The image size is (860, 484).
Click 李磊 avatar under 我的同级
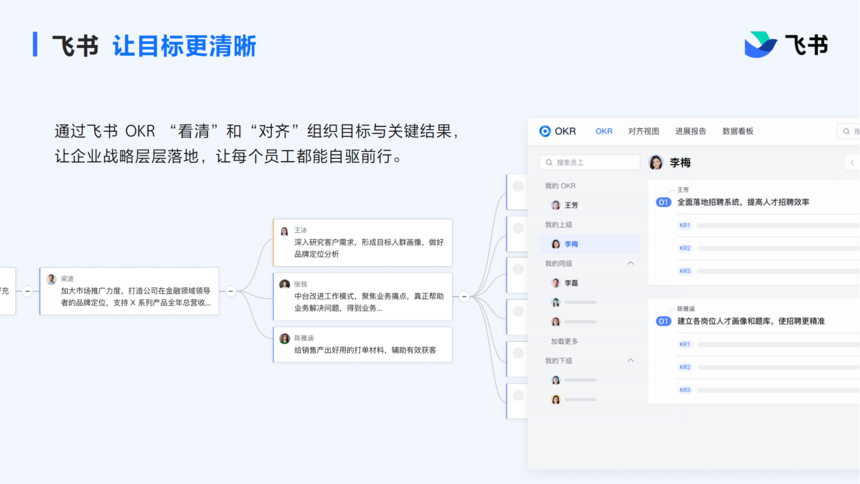coord(556,283)
